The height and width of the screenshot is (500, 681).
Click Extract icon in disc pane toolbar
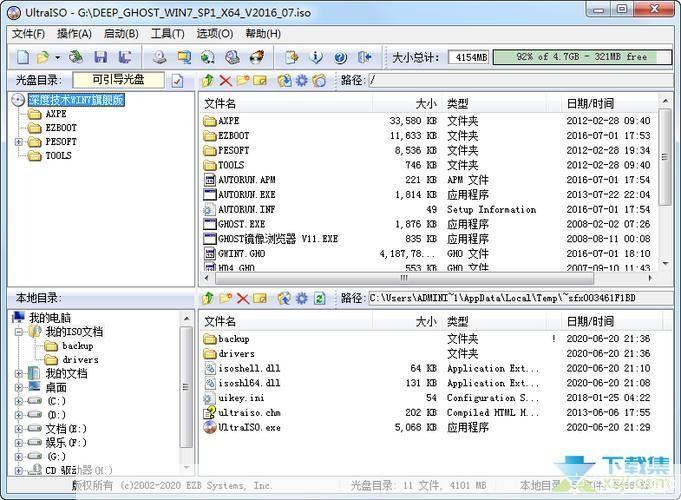[284, 80]
